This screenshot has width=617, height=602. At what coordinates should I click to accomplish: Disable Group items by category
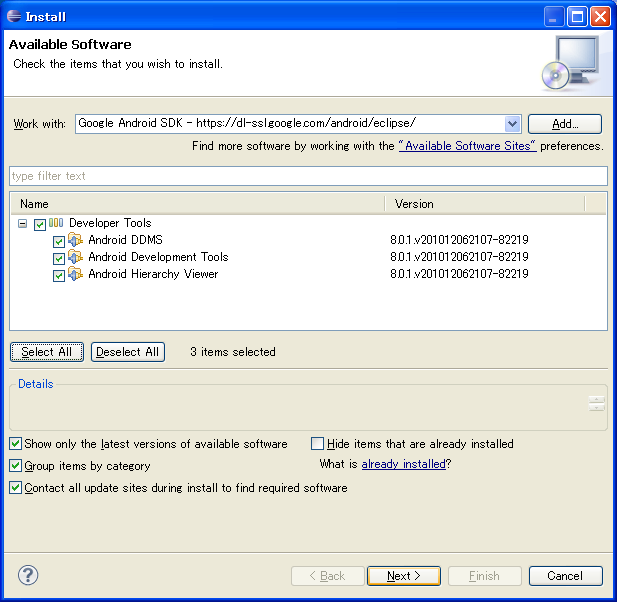pyautogui.click(x=16, y=466)
